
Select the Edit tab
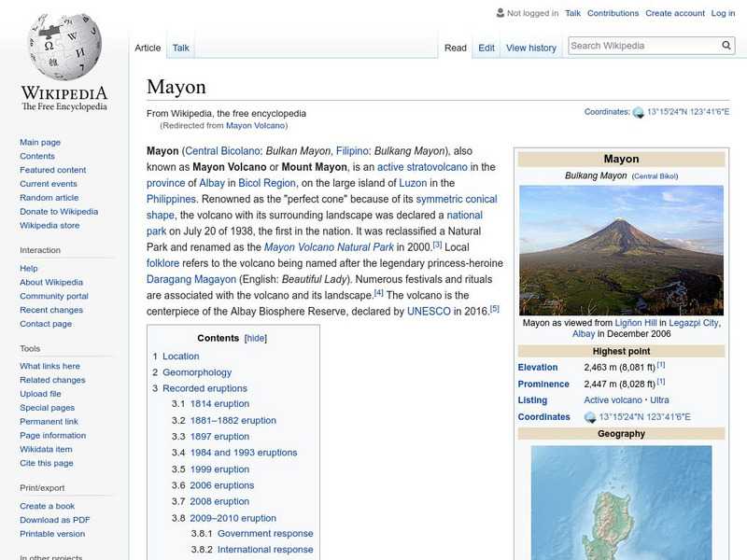pos(486,47)
